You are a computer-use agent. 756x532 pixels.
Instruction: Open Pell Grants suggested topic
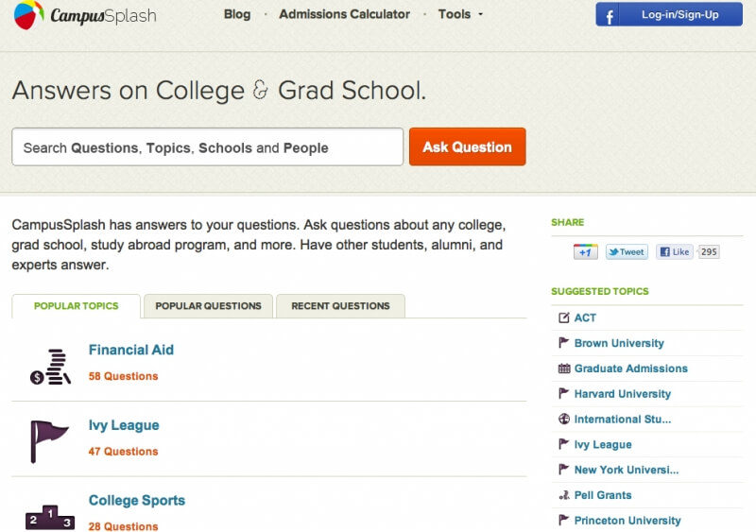[x=603, y=495]
